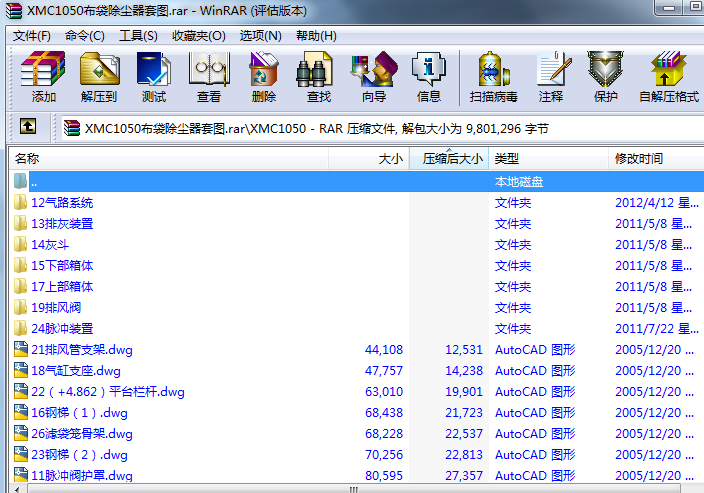Screen dimensions: 704x493
Task: Start 扫描病毒 virus scan
Action: 493,76
